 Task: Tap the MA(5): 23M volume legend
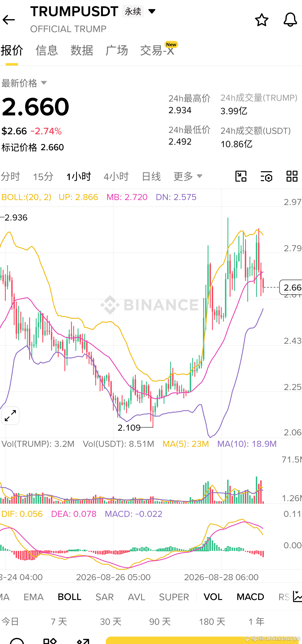tap(186, 444)
